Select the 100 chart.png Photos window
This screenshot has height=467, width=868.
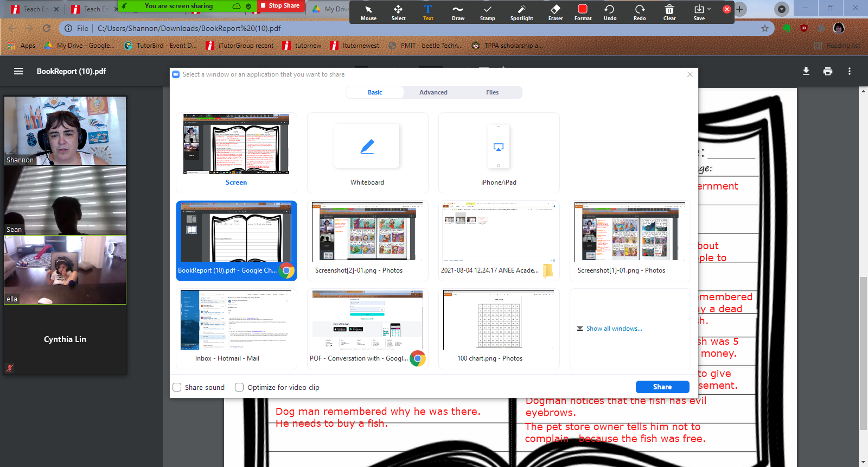[499, 329]
